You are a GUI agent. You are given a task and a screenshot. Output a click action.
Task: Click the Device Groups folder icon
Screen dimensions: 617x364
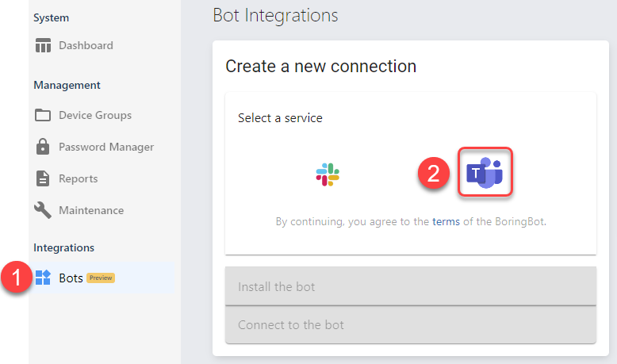tap(43, 115)
